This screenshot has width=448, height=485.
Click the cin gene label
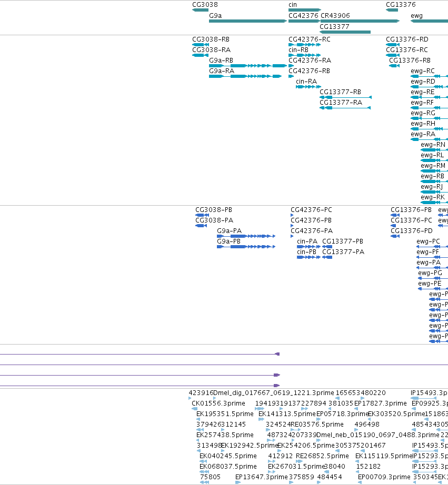[x=293, y=5]
